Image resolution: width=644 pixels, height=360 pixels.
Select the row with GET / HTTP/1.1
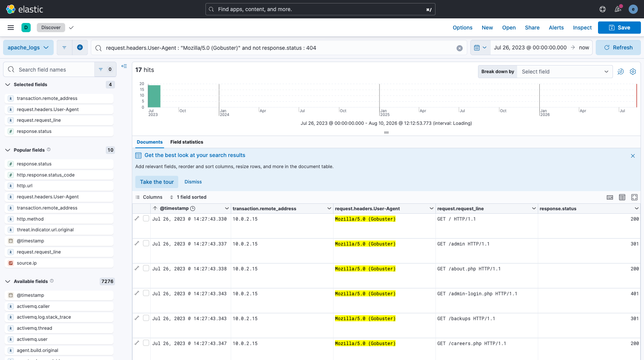pos(146,218)
